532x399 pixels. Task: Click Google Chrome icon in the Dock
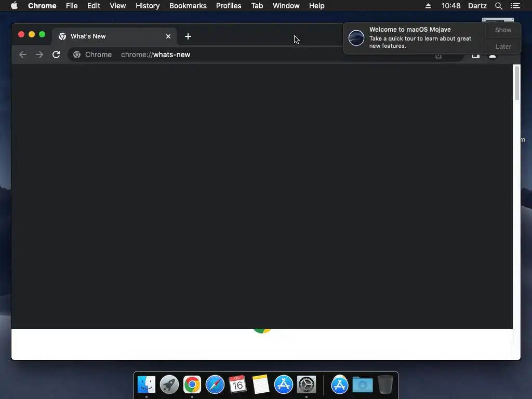point(192,384)
